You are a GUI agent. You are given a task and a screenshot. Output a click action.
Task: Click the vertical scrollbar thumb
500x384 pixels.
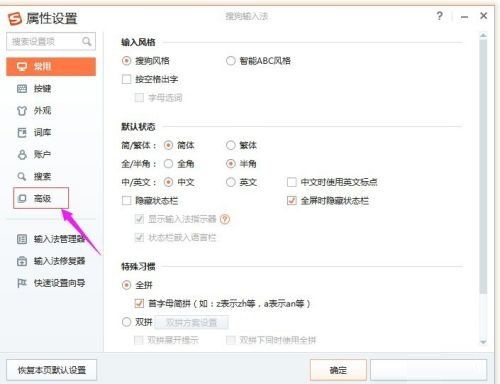(483, 166)
